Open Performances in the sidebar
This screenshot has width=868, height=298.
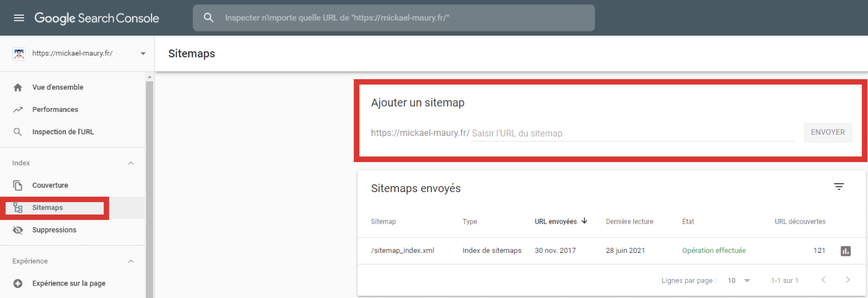55,110
